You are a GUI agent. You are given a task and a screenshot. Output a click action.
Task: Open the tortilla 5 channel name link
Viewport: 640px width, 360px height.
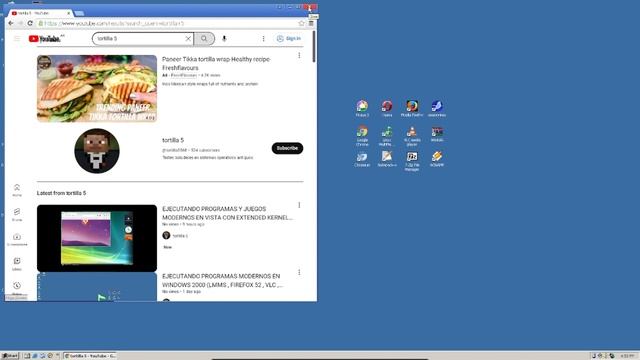173,140
